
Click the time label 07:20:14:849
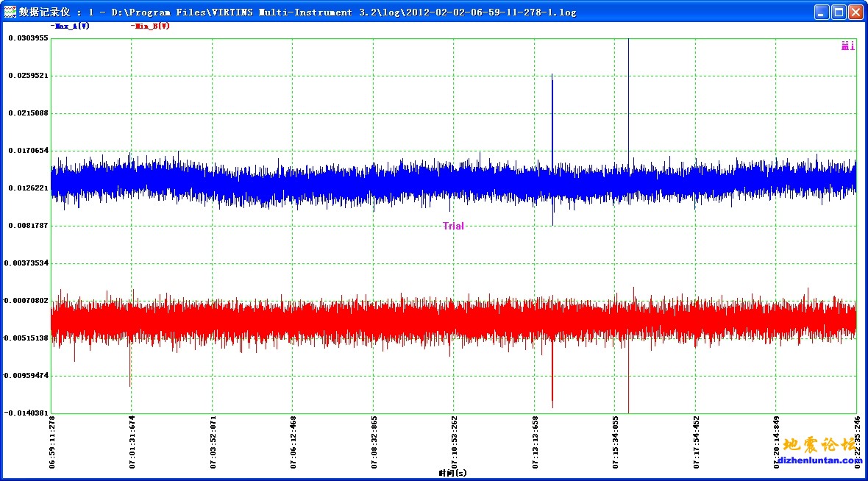click(777, 442)
